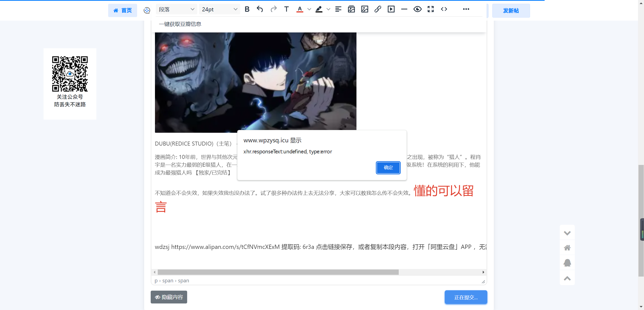Click the editor horizontal scrollbar thumb
This screenshot has height=310, width=644.
[278, 272]
